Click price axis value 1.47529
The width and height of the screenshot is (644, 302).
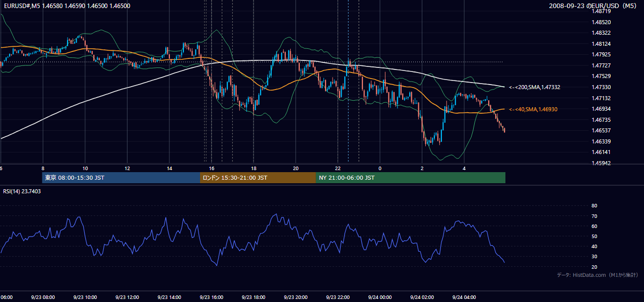click(601, 76)
